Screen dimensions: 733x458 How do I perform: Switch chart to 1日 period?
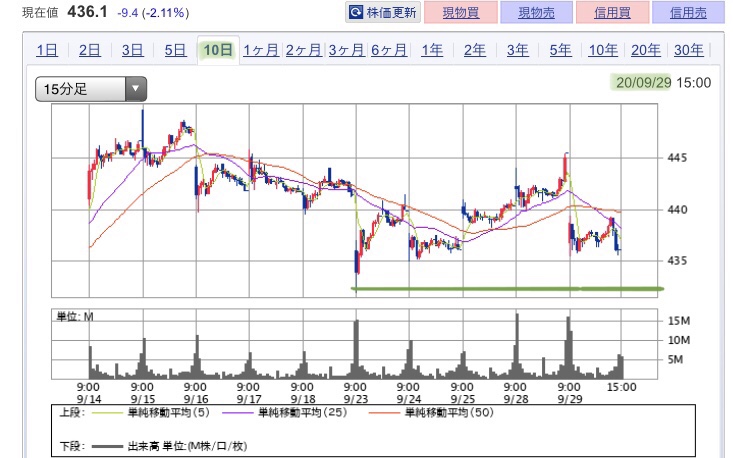47,50
